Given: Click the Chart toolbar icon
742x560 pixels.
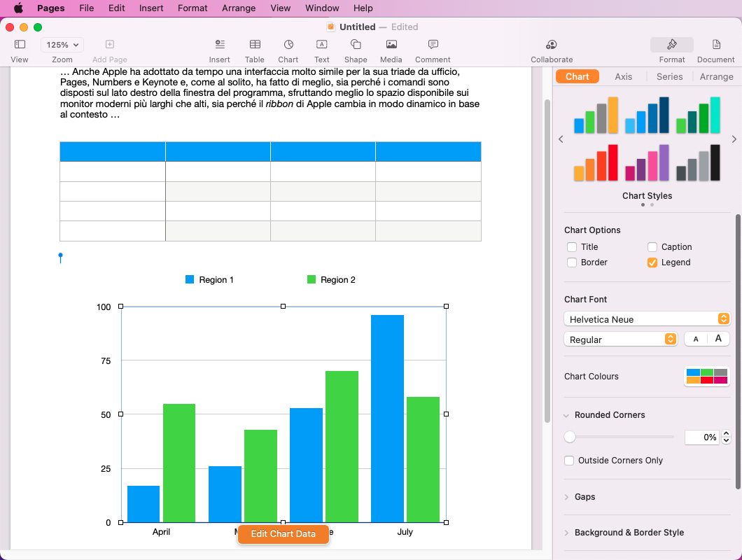Looking at the screenshot, I should (x=288, y=45).
